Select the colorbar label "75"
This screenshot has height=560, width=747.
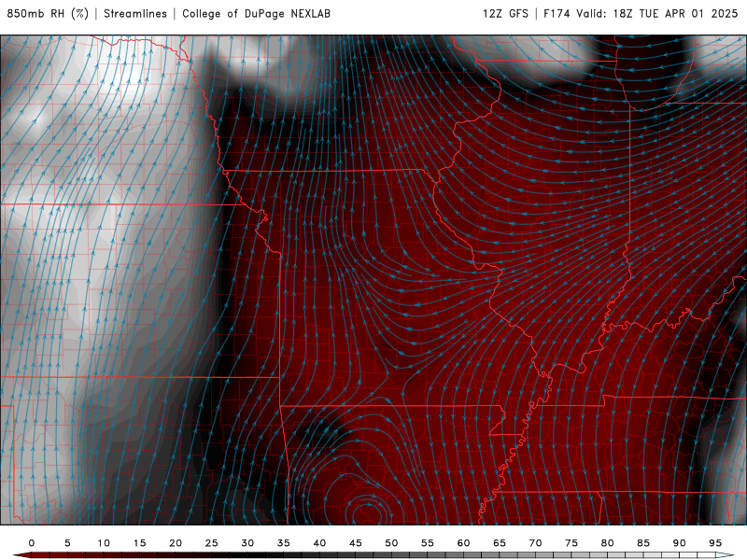pos(571,543)
